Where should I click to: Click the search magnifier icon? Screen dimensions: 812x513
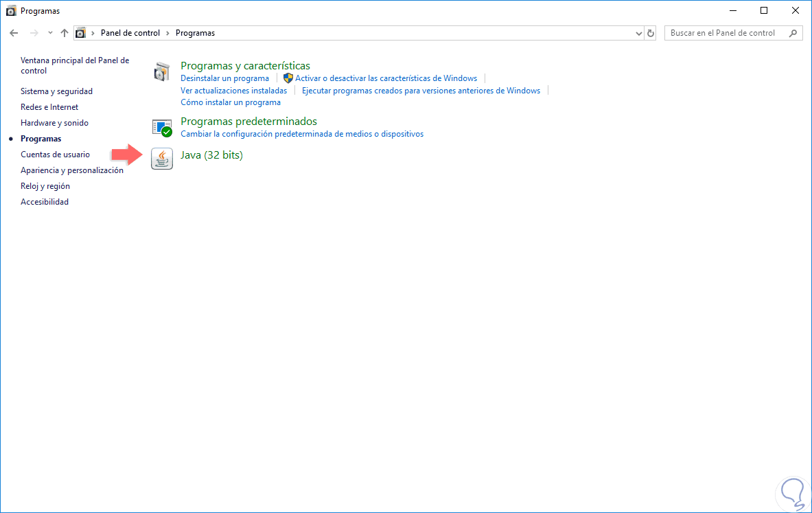[x=794, y=32]
